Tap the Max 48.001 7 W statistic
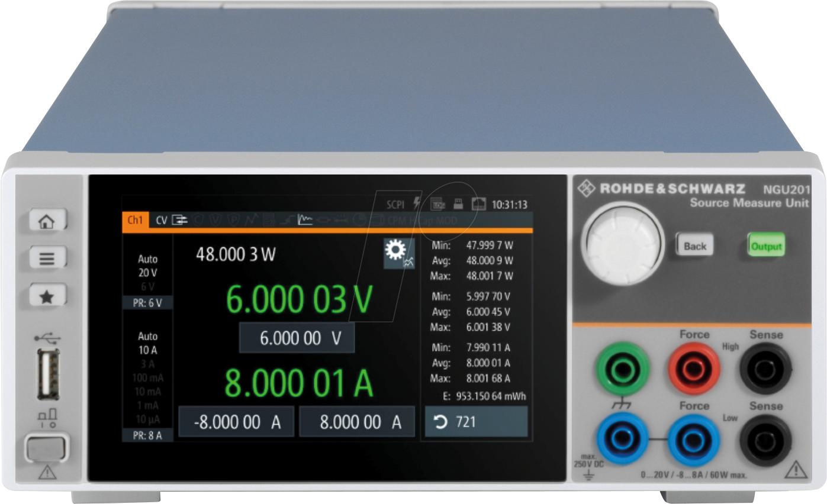The image size is (827, 504). click(472, 276)
